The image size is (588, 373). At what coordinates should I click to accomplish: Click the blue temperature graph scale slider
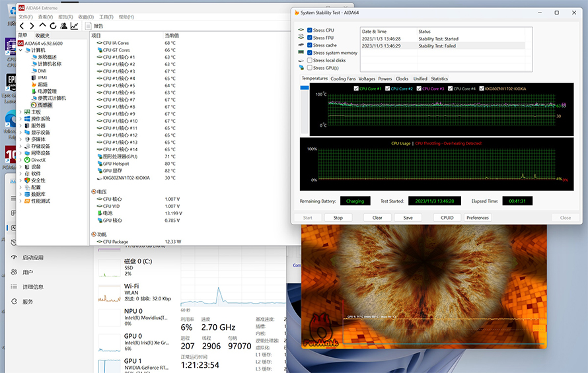click(305, 87)
